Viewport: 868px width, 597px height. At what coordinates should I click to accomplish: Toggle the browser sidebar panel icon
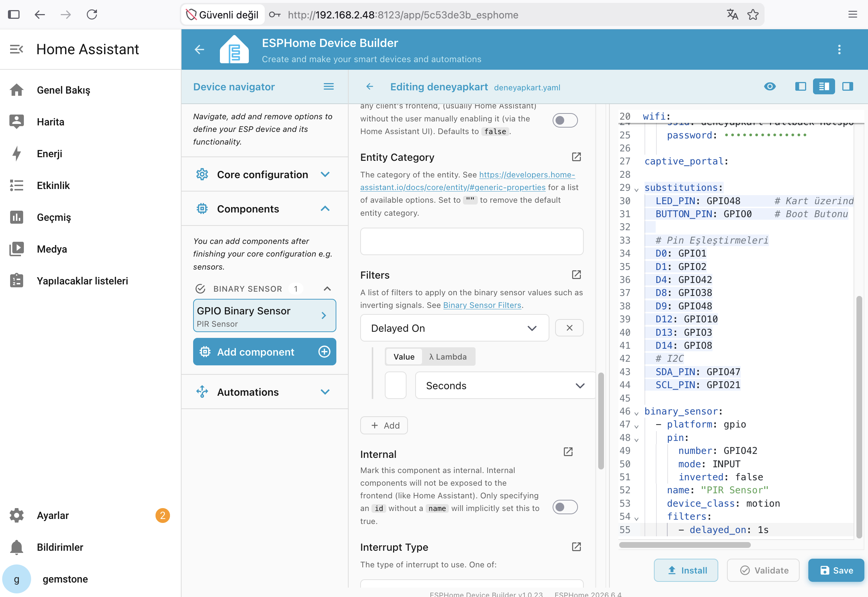(x=14, y=14)
